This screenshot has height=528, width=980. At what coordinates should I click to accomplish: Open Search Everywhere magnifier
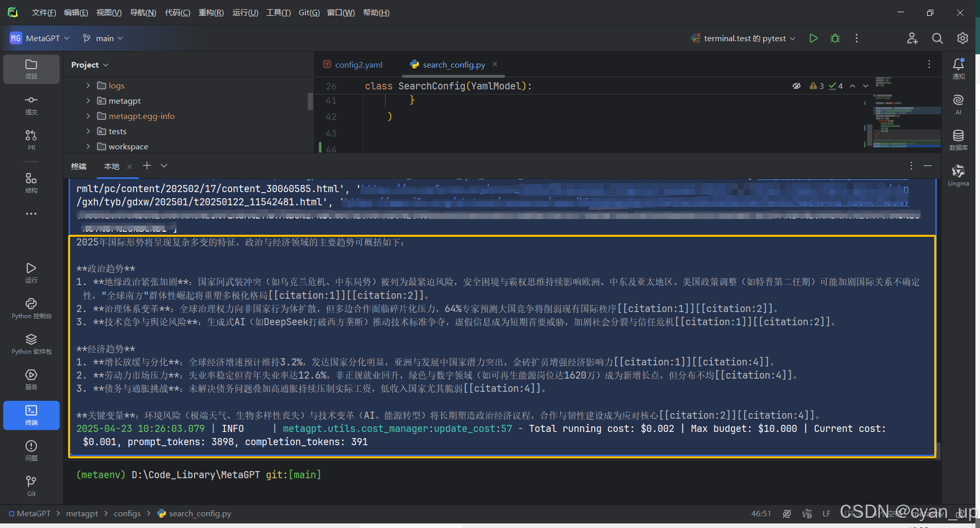click(937, 38)
